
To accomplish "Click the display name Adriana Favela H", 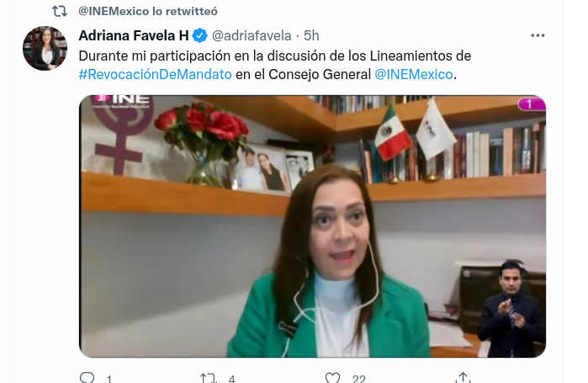I will click(134, 35).
